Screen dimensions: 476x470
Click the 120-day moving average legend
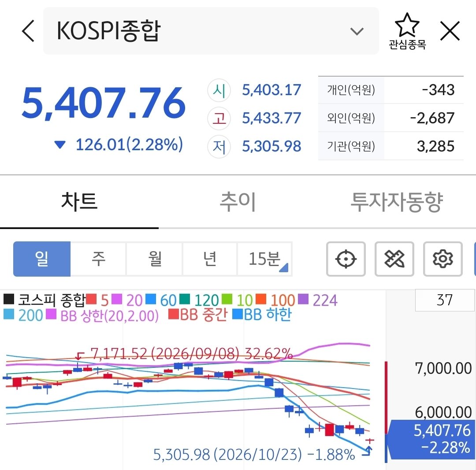tap(199, 300)
